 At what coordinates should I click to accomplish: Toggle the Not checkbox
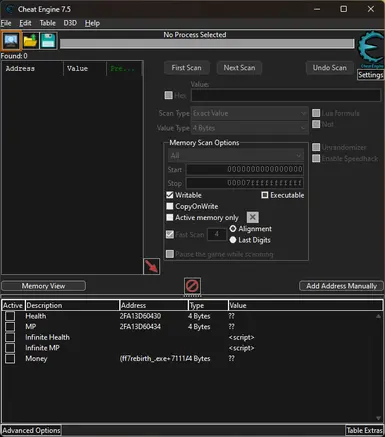pos(316,124)
